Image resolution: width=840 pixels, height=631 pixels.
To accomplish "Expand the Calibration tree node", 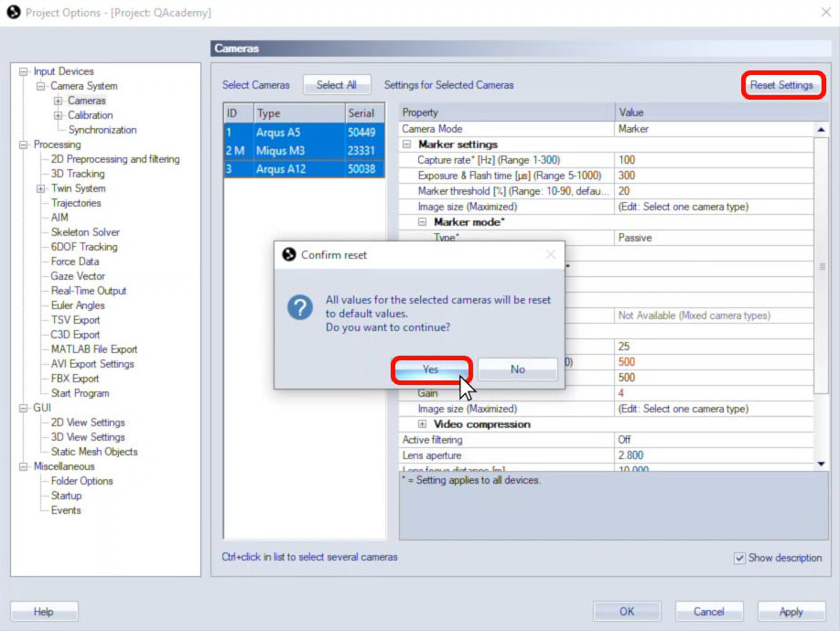I will pos(58,115).
